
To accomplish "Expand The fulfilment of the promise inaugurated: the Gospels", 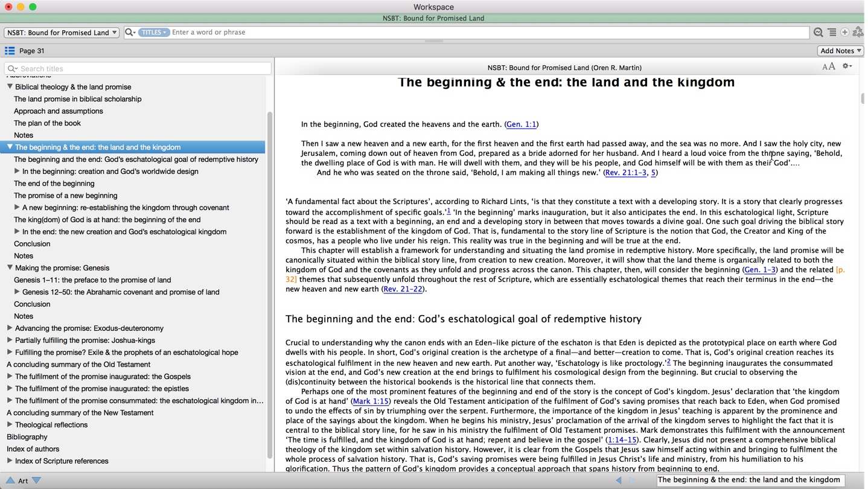I will (10, 377).
